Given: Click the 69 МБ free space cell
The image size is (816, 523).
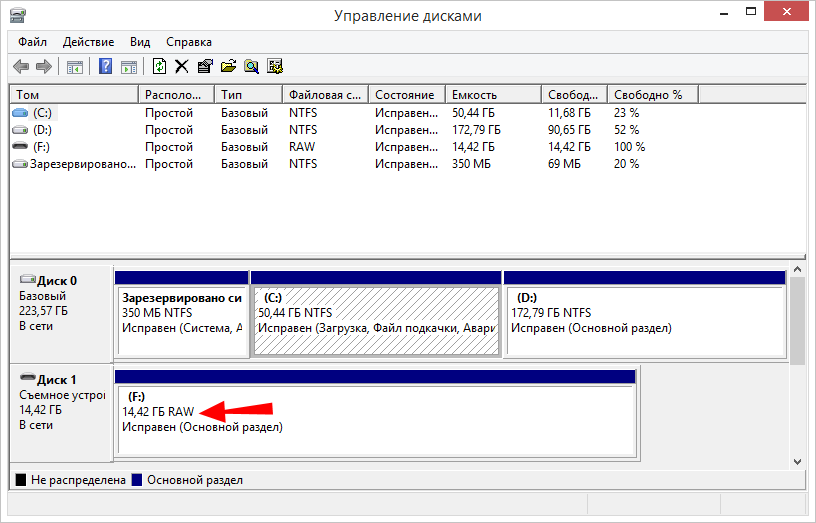Looking at the screenshot, I should tap(564, 164).
